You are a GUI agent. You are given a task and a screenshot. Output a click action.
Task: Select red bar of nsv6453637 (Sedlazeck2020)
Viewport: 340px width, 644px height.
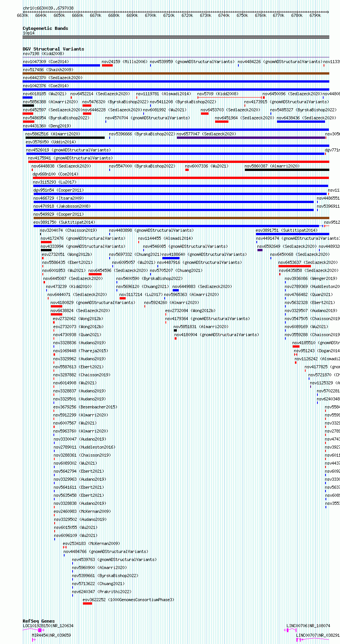click(x=295, y=266)
